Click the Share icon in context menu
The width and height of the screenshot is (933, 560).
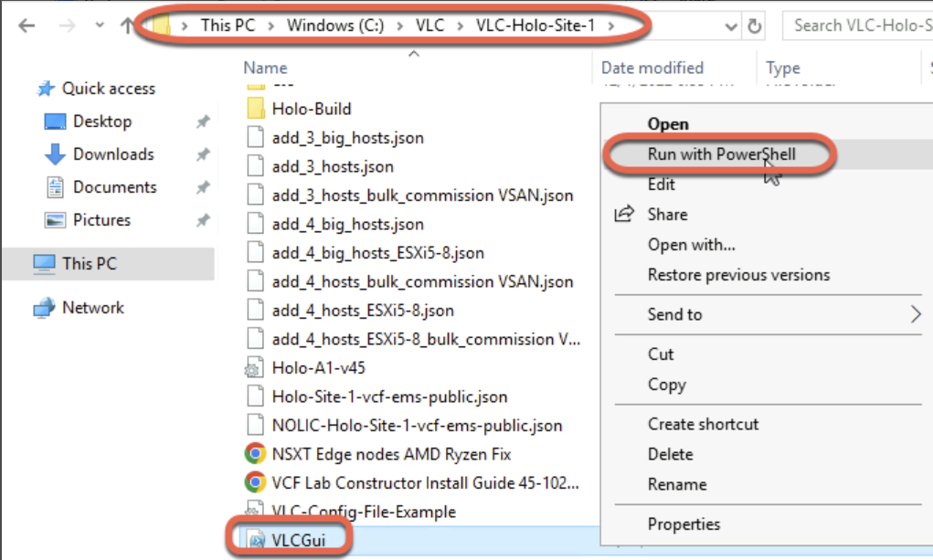624,214
